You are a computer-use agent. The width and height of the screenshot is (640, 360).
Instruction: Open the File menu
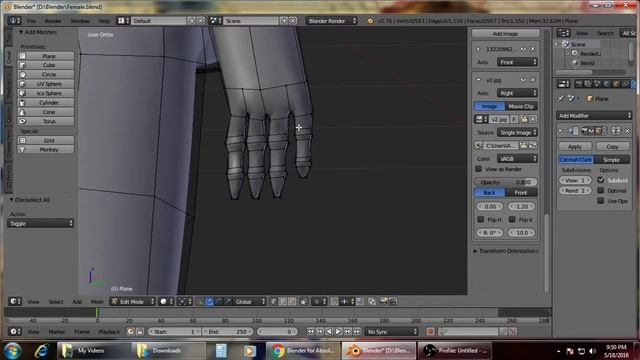(31, 21)
